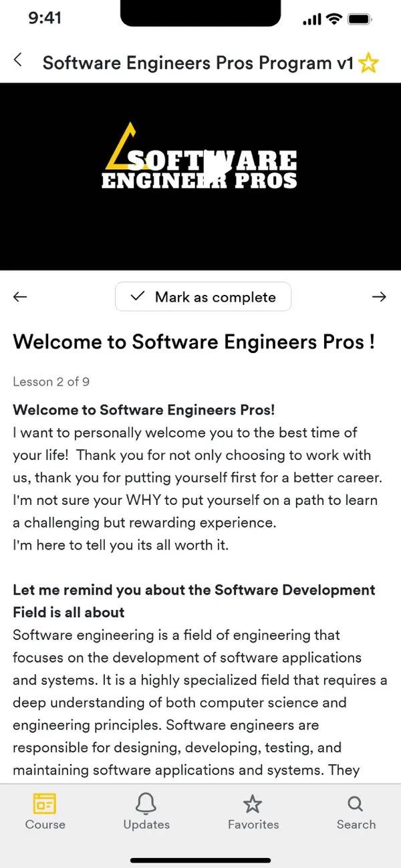Viewport: 401px width, 868px height.
Task: Switch to the Search tab
Action: pos(354,812)
